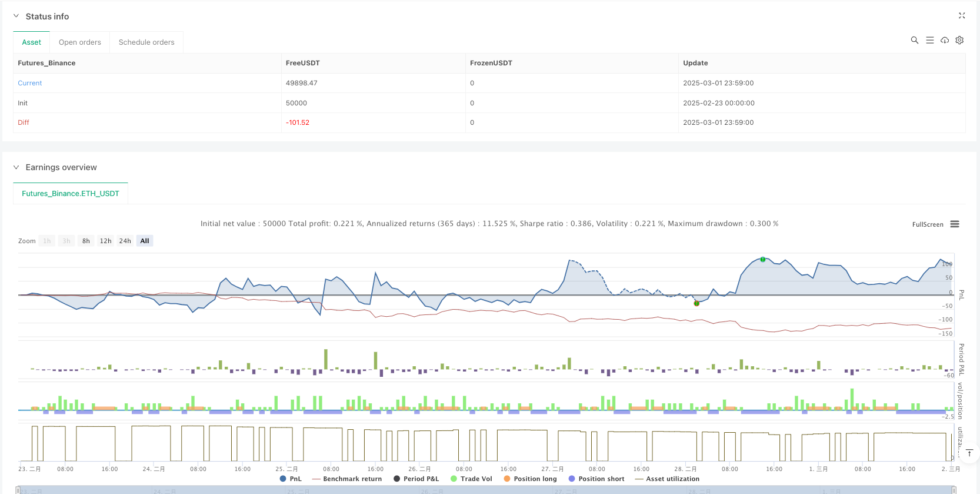Collapse the Status info section

coord(16,16)
